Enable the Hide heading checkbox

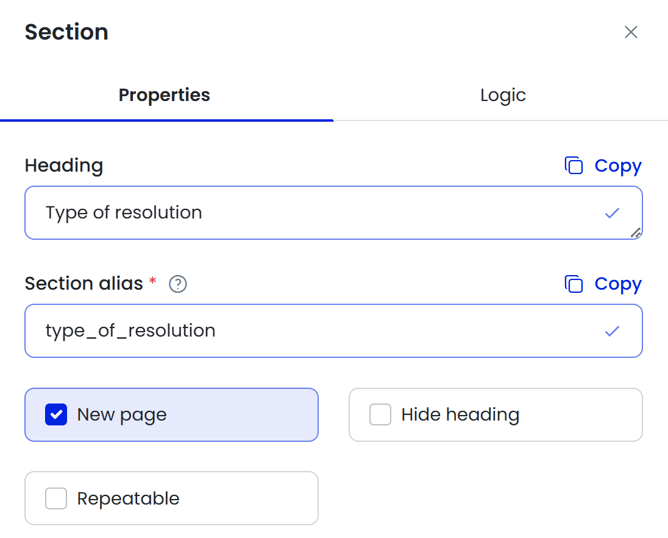point(380,414)
